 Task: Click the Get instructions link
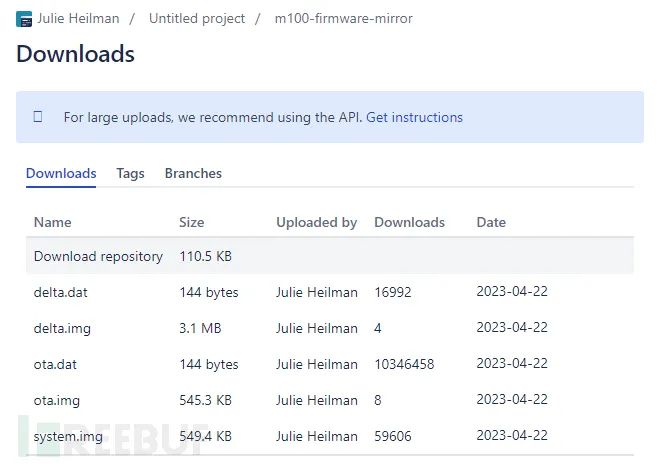click(x=414, y=117)
